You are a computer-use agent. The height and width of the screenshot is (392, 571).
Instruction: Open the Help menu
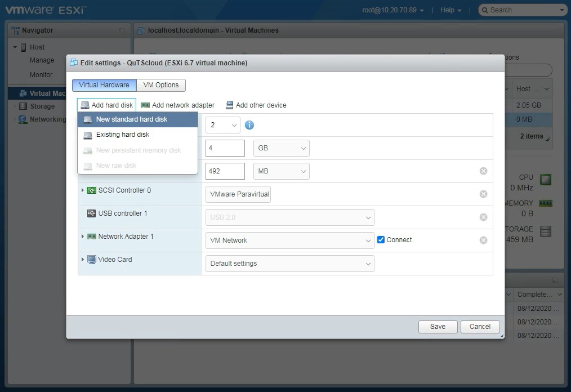(451, 10)
